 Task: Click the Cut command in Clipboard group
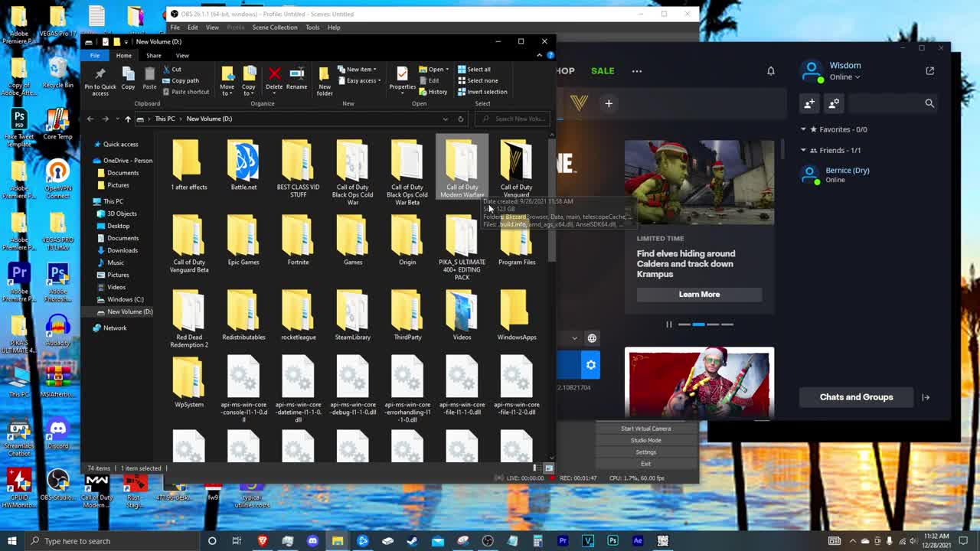(171, 70)
